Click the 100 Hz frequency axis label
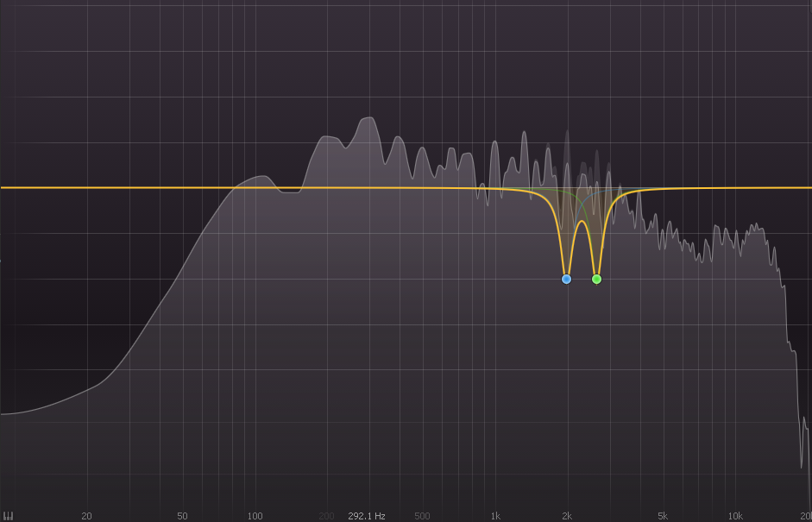 pos(255,516)
